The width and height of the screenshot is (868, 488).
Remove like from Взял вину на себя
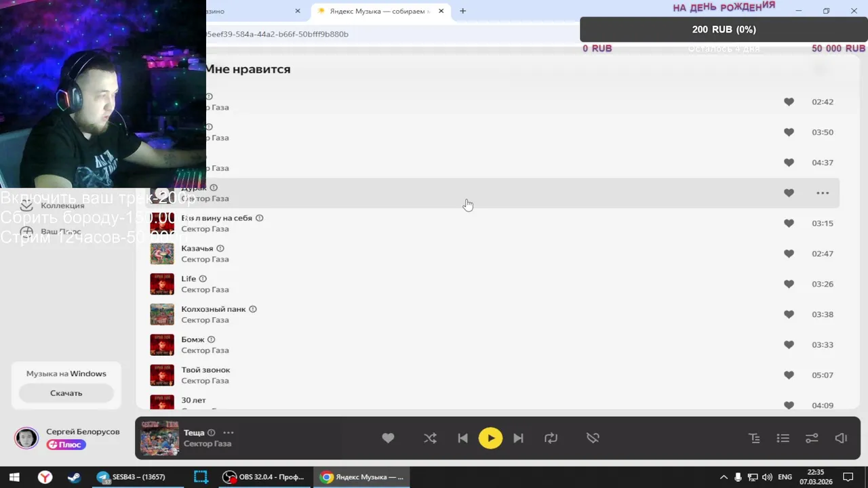coord(789,223)
